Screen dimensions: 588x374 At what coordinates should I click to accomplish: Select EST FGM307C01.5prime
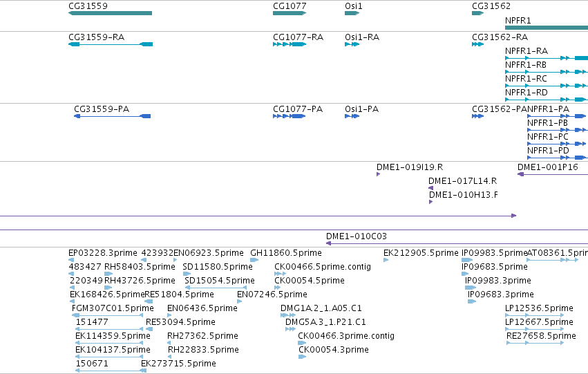coord(108,315)
